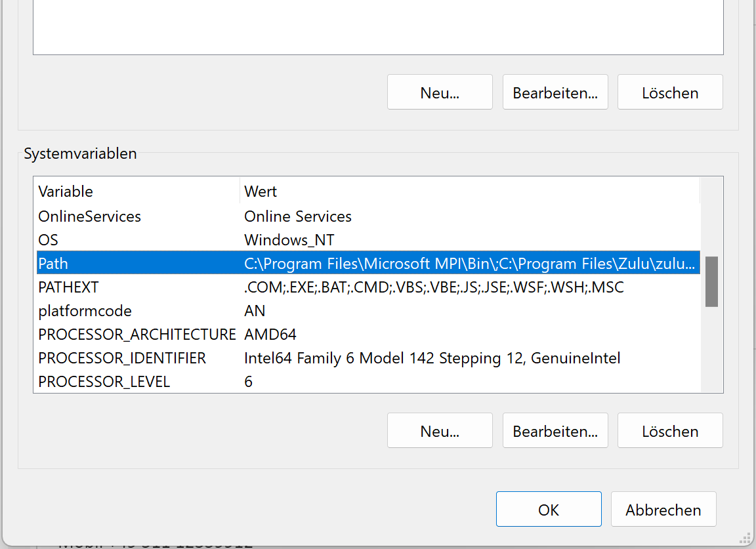Choose the PATHEXT variable entry
The width and height of the screenshot is (756, 549).
[x=68, y=287]
